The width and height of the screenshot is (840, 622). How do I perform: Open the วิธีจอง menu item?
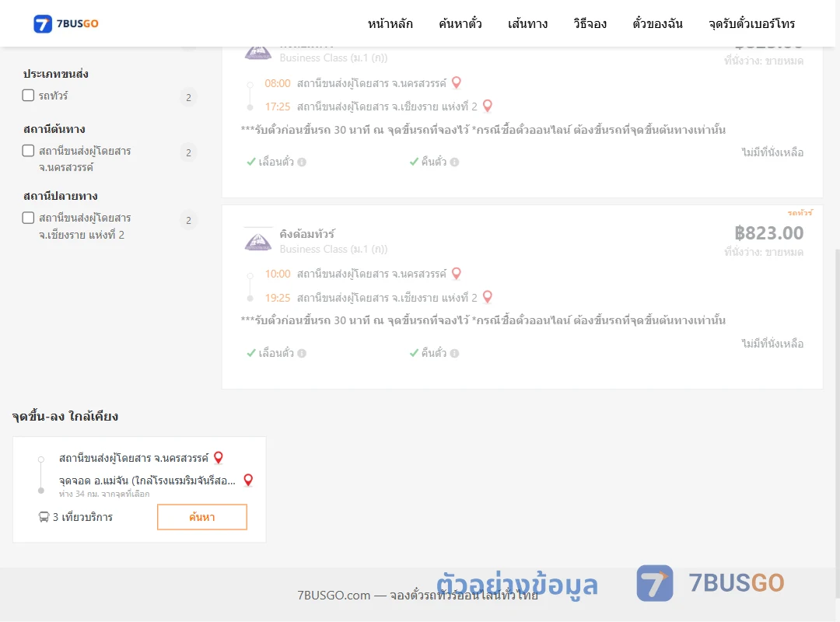[x=590, y=23]
